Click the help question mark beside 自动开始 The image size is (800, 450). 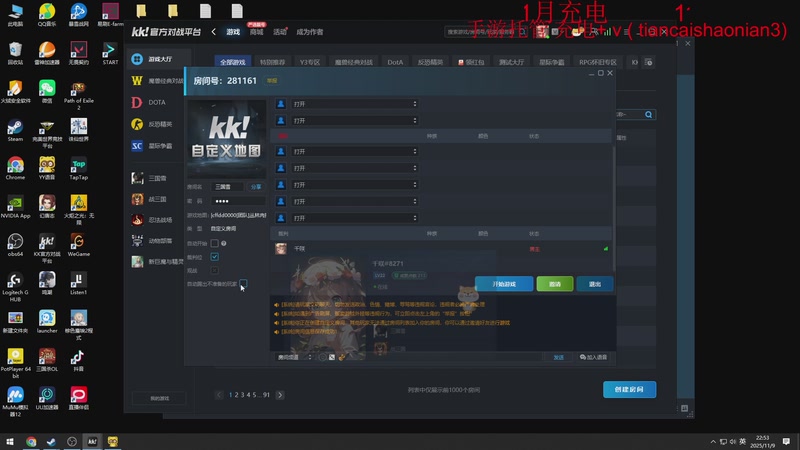(x=223, y=243)
